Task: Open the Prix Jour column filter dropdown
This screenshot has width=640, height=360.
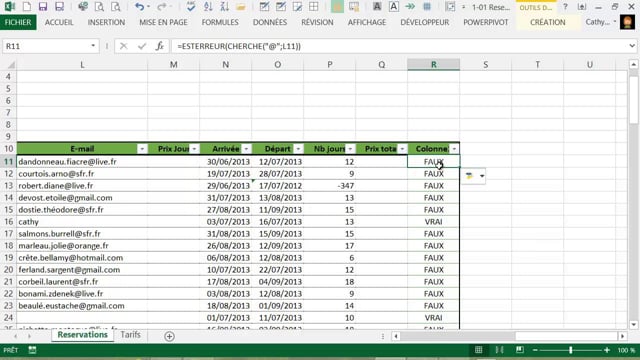Action: click(x=194, y=149)
